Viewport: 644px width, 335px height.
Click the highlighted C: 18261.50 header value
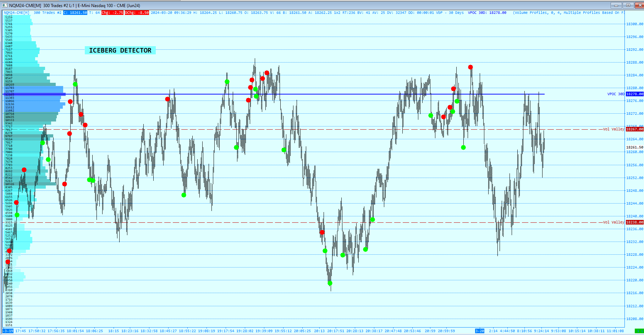pyautogui.click(x=75, y=13)
